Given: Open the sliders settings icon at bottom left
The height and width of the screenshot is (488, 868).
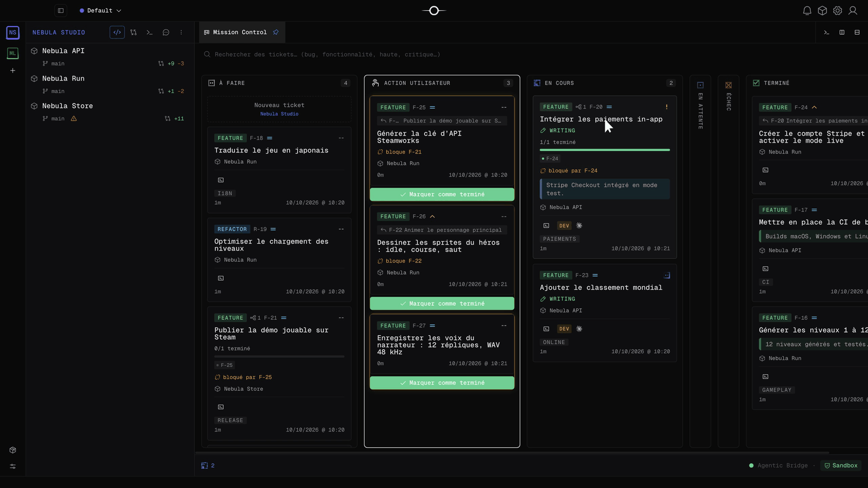Looking at the screenshot, I should point(12,466).
